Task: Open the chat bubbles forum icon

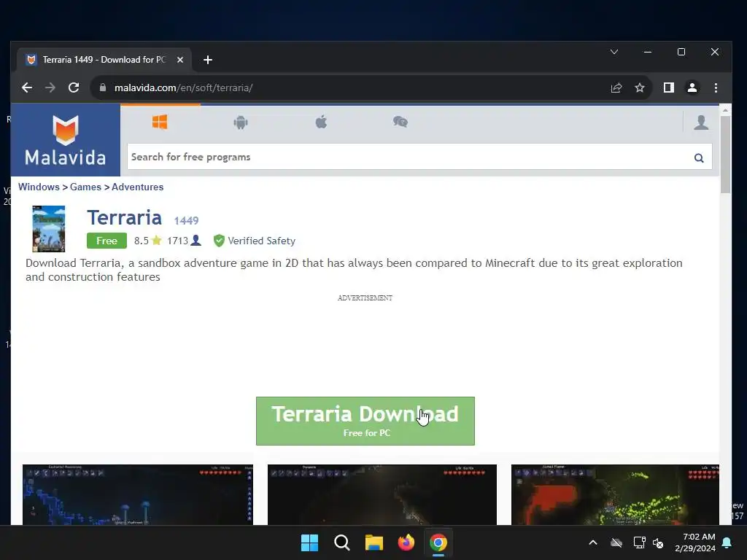Action: (400, 122)
